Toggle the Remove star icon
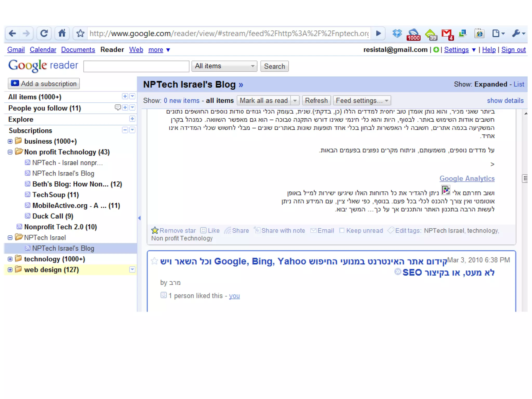Screen dimensions: 532x399 coord(155,230)
